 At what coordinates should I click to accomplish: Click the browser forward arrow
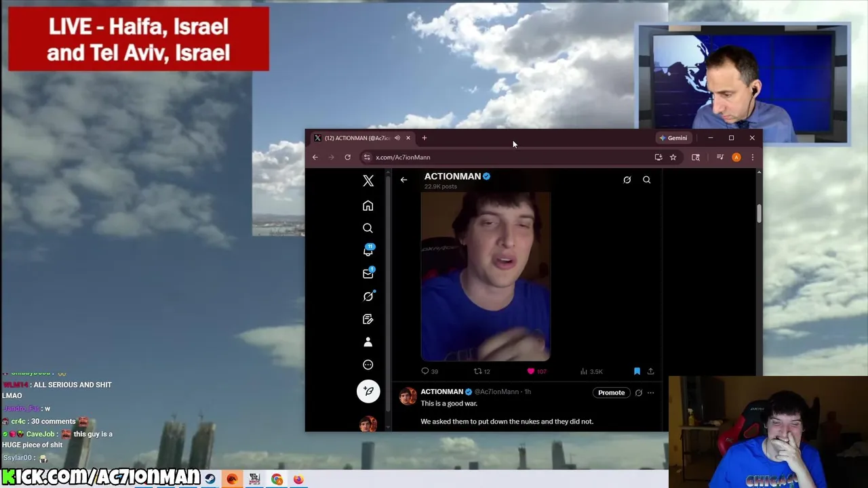coord(331,157)
